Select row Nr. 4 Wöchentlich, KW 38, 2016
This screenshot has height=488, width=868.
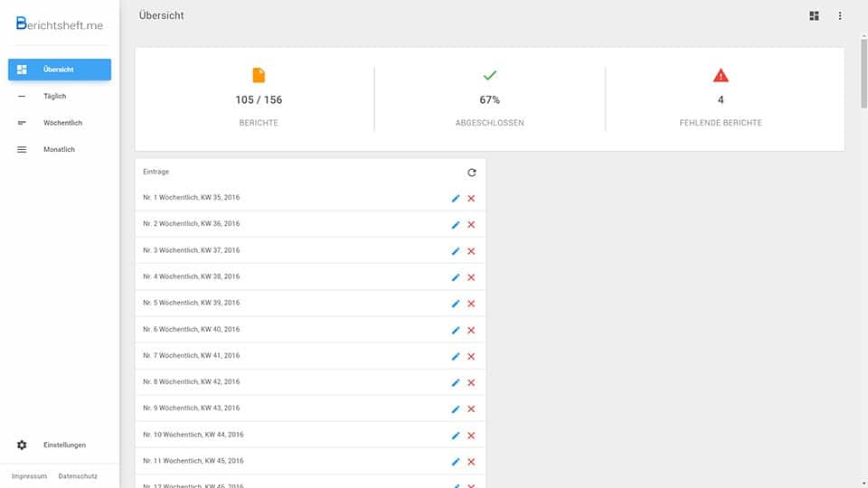tap(310, 277)
